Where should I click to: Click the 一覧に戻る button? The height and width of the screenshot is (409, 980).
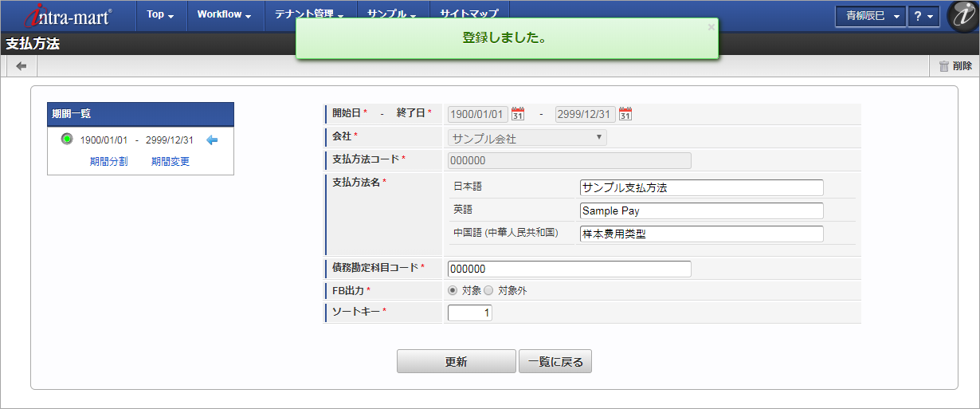[x=555, y=361]
